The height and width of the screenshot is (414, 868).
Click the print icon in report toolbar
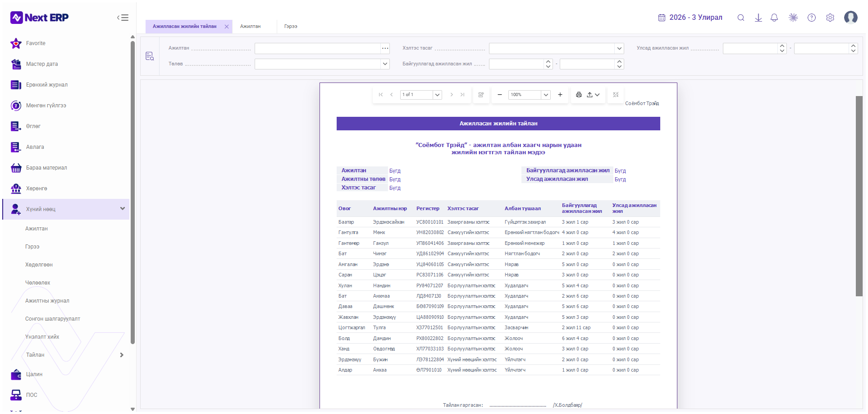coord(579,95)
